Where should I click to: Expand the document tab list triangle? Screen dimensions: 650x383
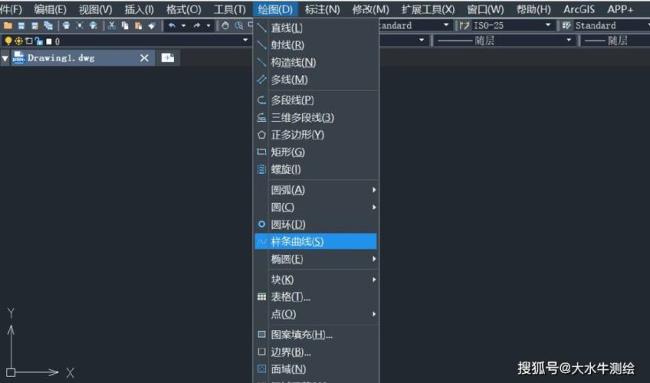click(5, 58)
